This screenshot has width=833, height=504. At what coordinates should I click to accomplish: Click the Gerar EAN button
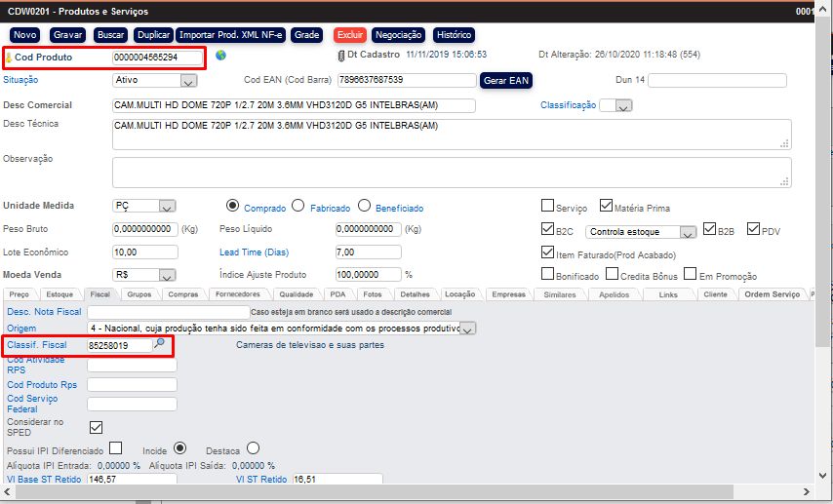click(507, 80)
